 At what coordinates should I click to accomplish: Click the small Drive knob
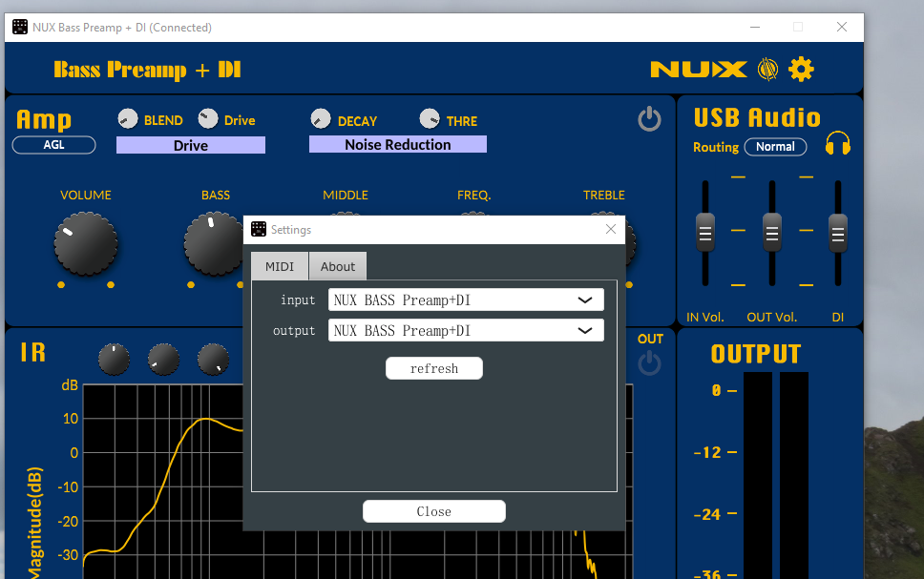pyautogui.click(x=207, y=119)
